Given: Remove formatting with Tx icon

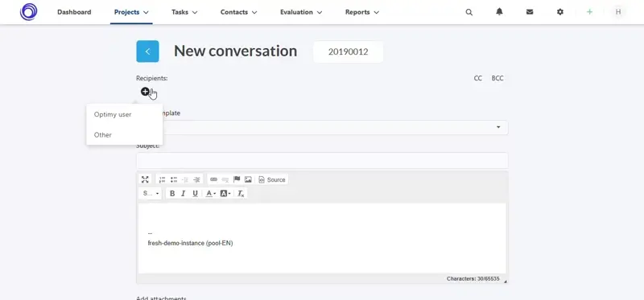Looking at the screenshot, I should 241,193.
